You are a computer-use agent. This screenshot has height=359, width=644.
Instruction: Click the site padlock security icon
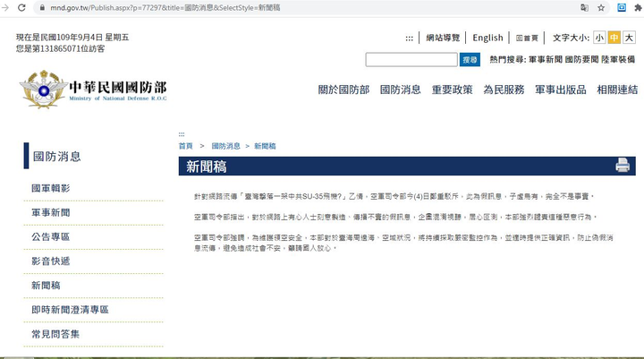coord(41,7)
